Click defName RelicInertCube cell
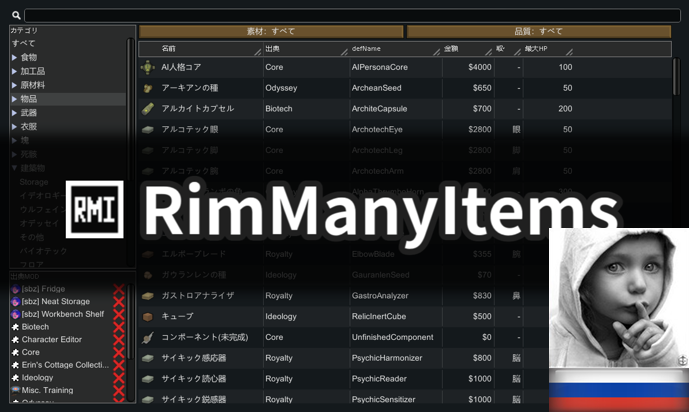The image size is (689, 412). [x=378, y=317]
